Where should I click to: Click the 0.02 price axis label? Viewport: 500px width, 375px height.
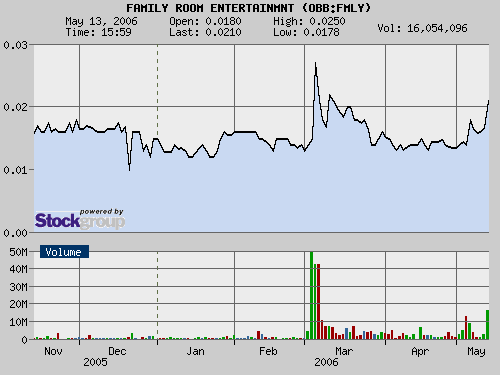(x=15, y=107)
